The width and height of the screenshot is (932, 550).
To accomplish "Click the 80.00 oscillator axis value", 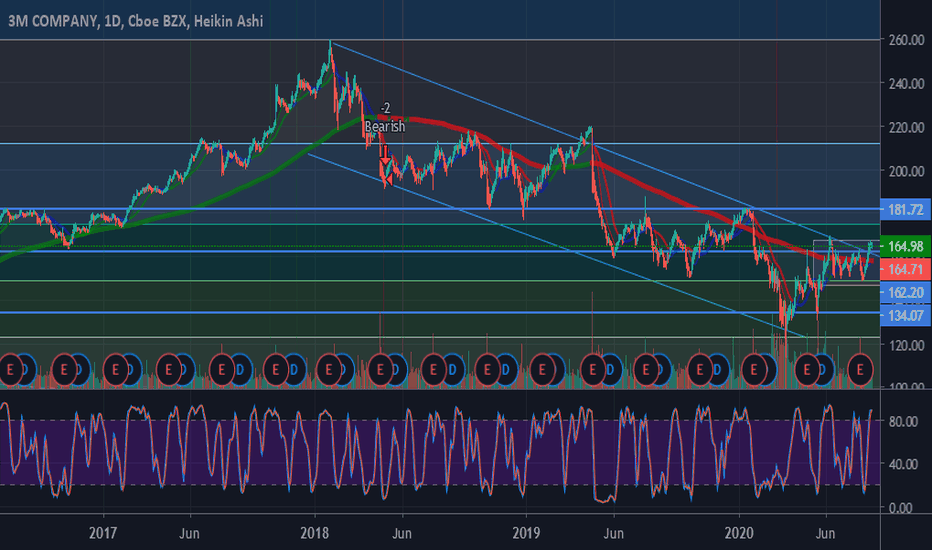I will pos(903,421).
